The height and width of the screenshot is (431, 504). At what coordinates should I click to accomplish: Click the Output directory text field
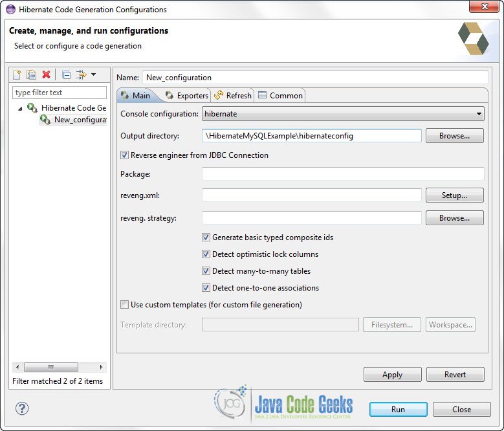pyautogui.click(x=311, y=136)
